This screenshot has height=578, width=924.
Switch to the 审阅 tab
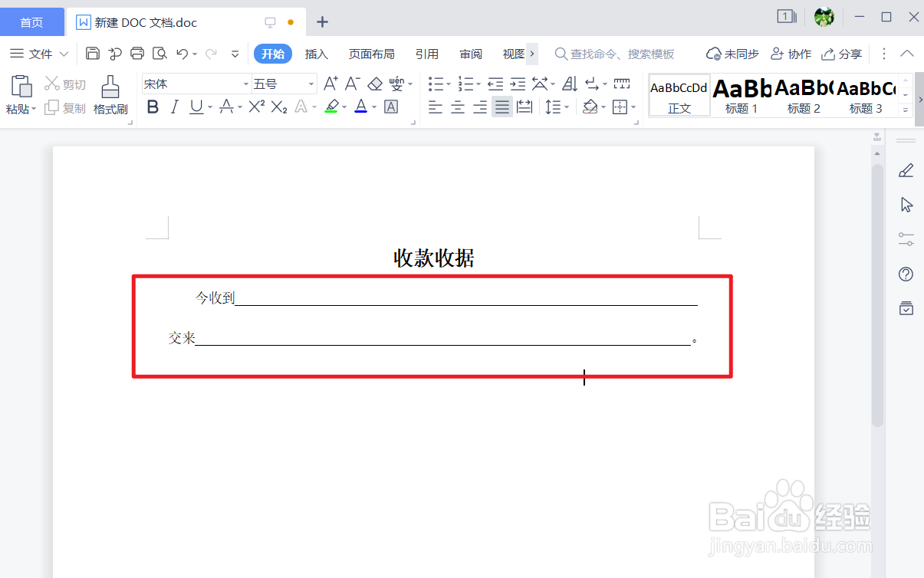471,54
